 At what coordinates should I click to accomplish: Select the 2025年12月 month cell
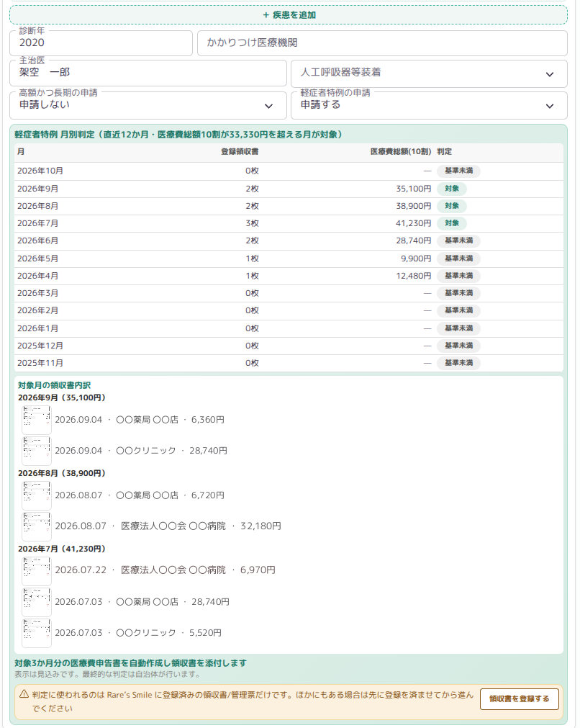pyautogui.click(x=40, y=346)
